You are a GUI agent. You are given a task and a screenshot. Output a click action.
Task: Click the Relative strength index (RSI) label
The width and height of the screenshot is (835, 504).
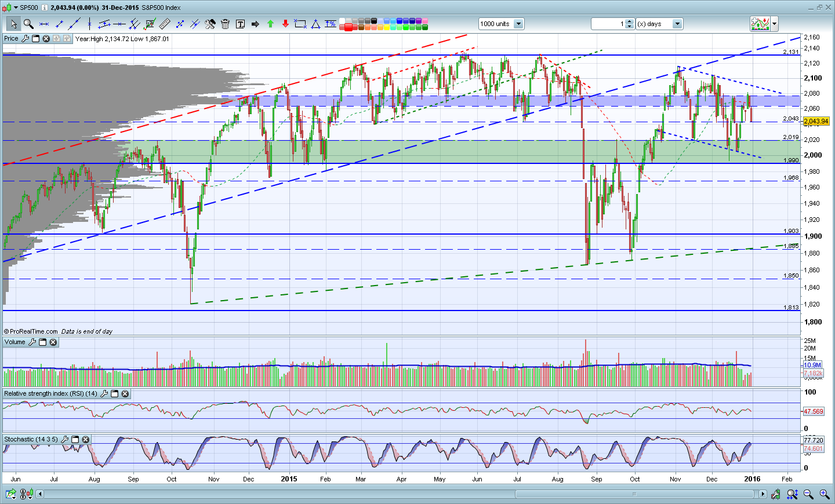(x=51, y=394)
